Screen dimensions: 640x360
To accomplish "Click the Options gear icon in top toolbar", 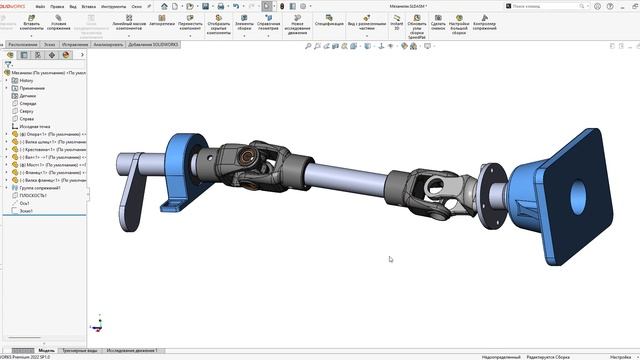I will coord(303,6).
